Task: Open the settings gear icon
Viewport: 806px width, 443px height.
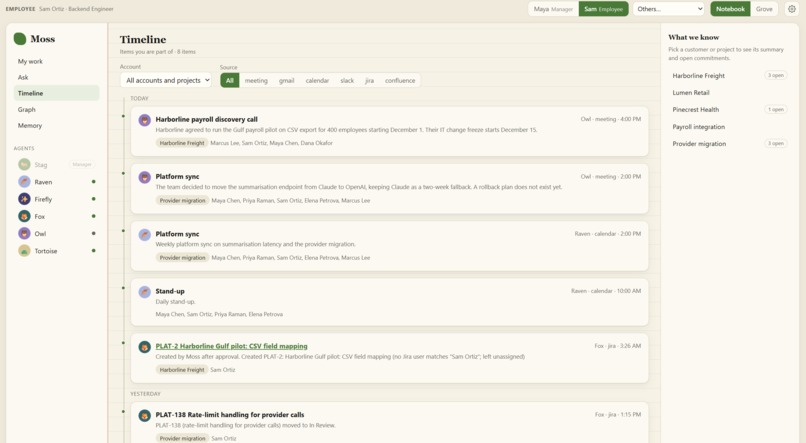Action: [x=792, y=9]
